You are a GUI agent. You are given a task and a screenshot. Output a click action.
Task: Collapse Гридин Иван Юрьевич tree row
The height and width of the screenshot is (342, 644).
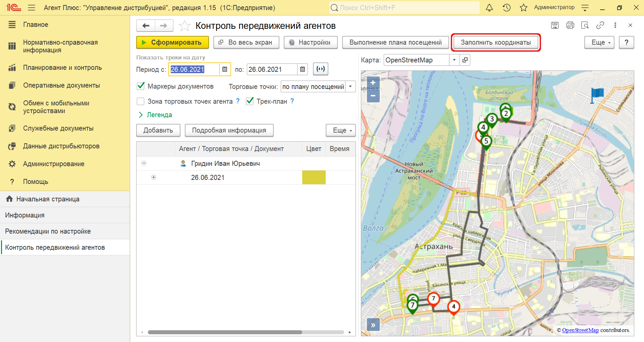pos(144,163)
